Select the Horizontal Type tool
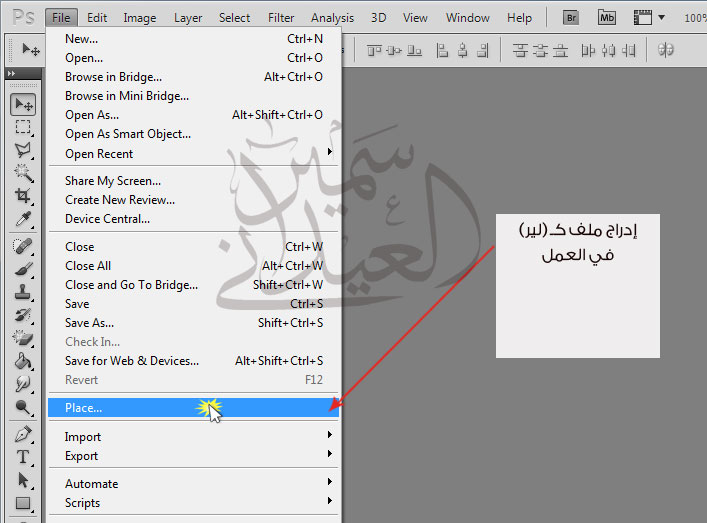 (x=23, y=457)
